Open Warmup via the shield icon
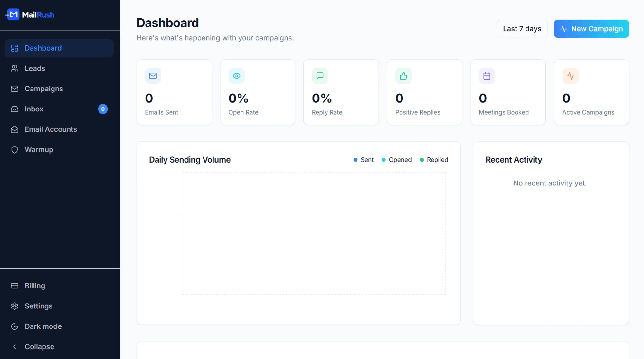This screenshot has height=359, width=644. point(14,150)
